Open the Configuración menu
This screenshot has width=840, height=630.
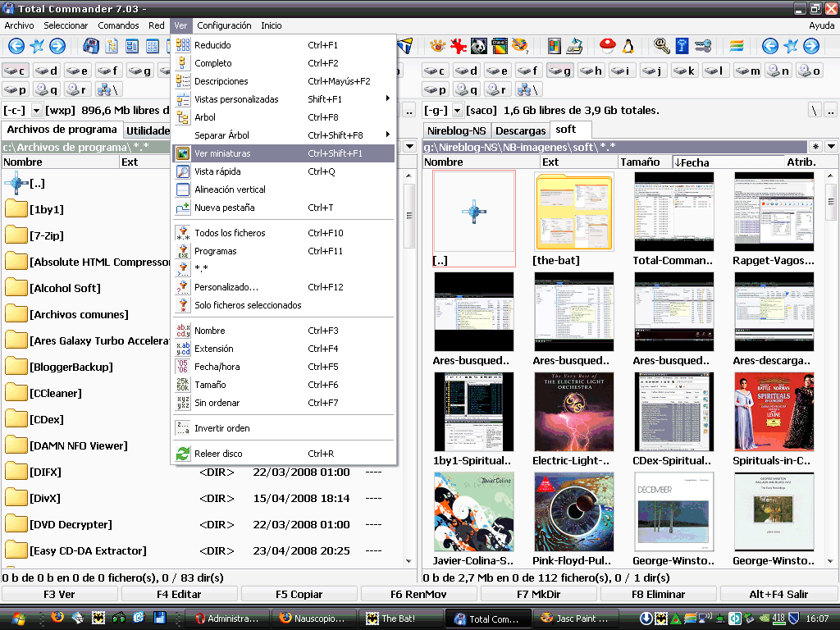(224, 25)
